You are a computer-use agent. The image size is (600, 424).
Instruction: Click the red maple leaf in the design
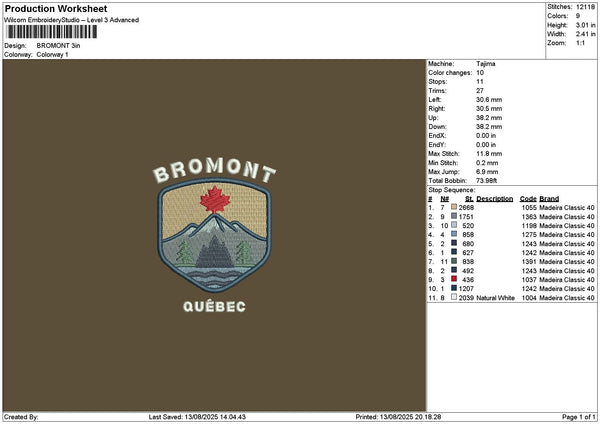215,199
